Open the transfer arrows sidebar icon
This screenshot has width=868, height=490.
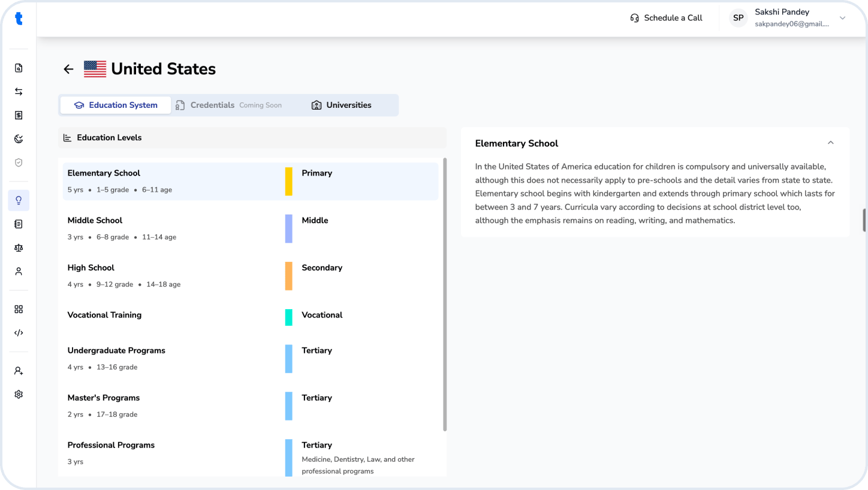pyautogui.click(x=19, y=92)
